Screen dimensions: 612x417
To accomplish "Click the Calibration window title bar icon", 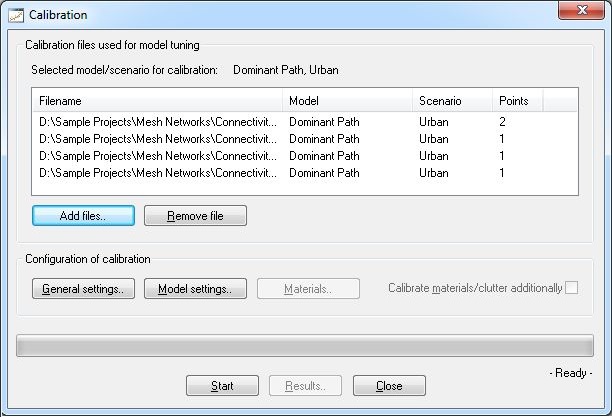I will [x=16, y=15].
